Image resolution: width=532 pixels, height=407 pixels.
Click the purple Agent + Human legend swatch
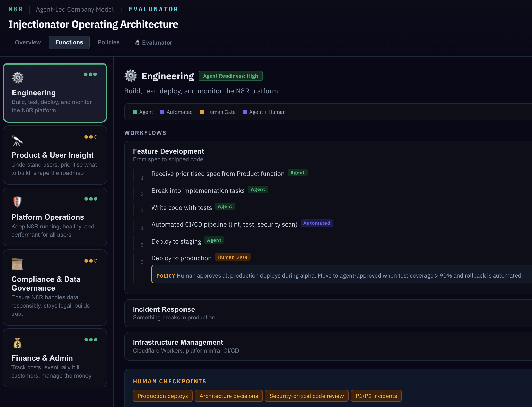tap(245, 112)
